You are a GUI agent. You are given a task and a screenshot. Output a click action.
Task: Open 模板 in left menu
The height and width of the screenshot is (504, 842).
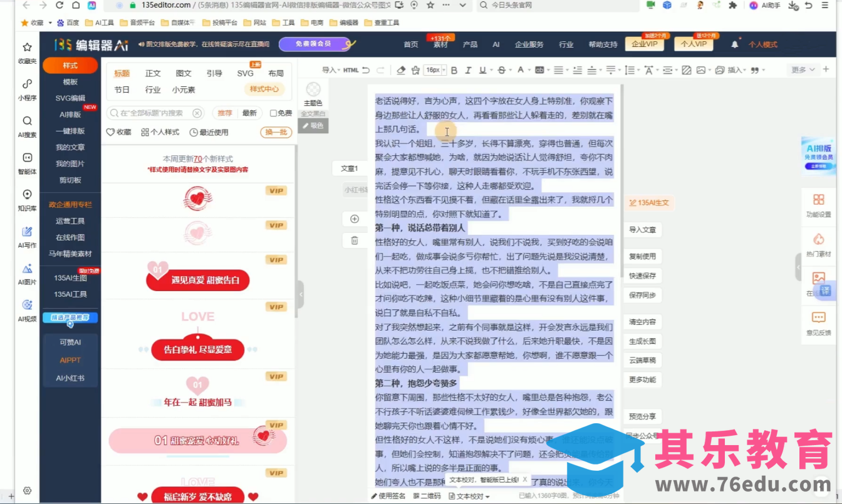(x=70, y=82)
